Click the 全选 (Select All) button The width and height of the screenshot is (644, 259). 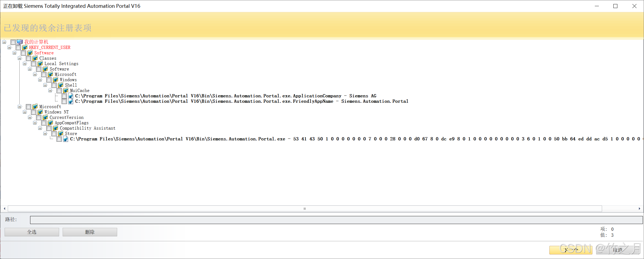click(32, 232)
